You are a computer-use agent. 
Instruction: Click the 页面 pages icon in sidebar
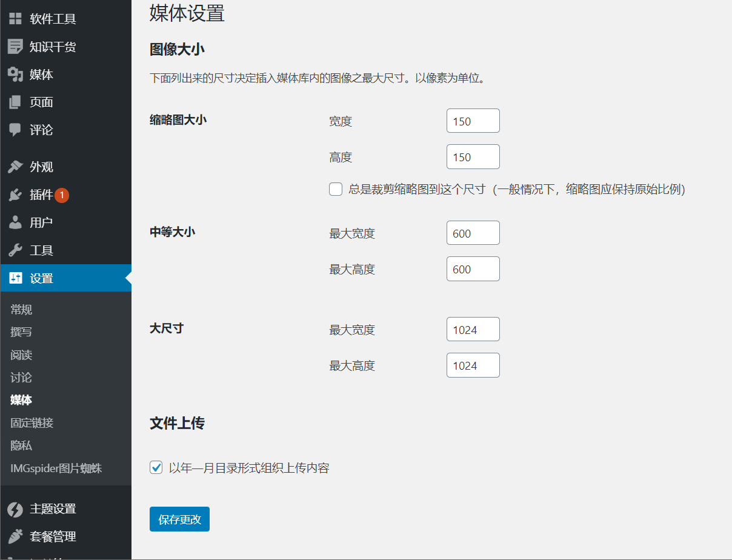pyautogui.click(x=15, y=102)
